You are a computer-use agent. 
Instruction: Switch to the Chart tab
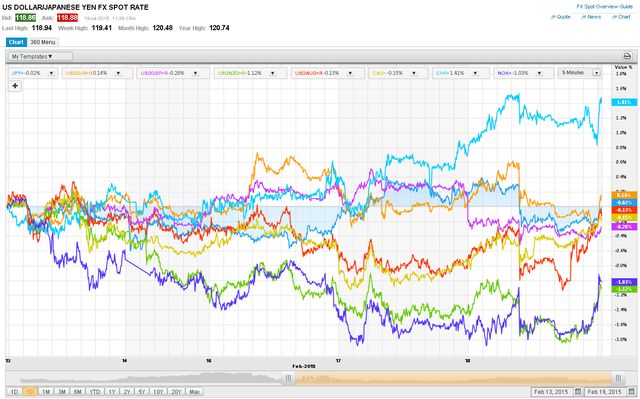click(16, 42)
